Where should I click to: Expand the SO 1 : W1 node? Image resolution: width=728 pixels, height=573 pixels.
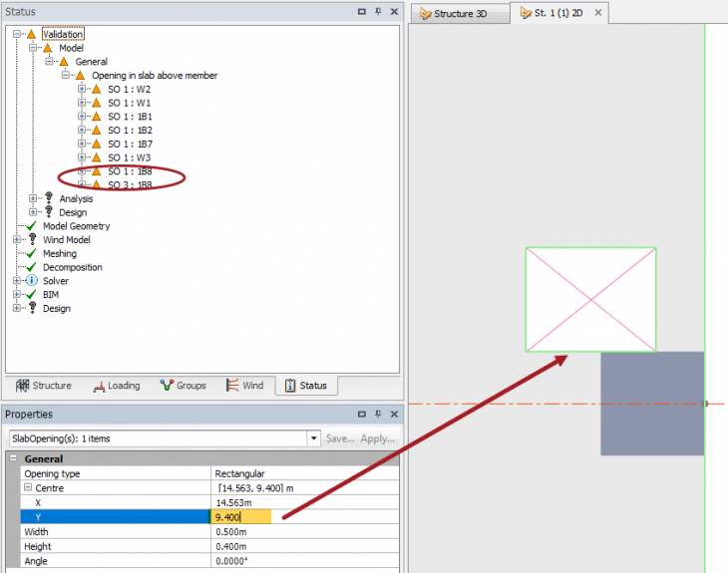coord(82,102)
